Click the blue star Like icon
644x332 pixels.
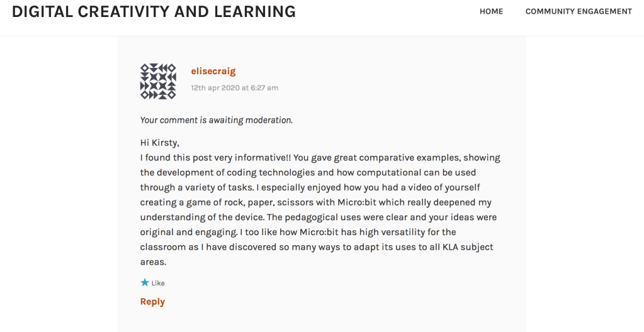[x=145, y=283]
